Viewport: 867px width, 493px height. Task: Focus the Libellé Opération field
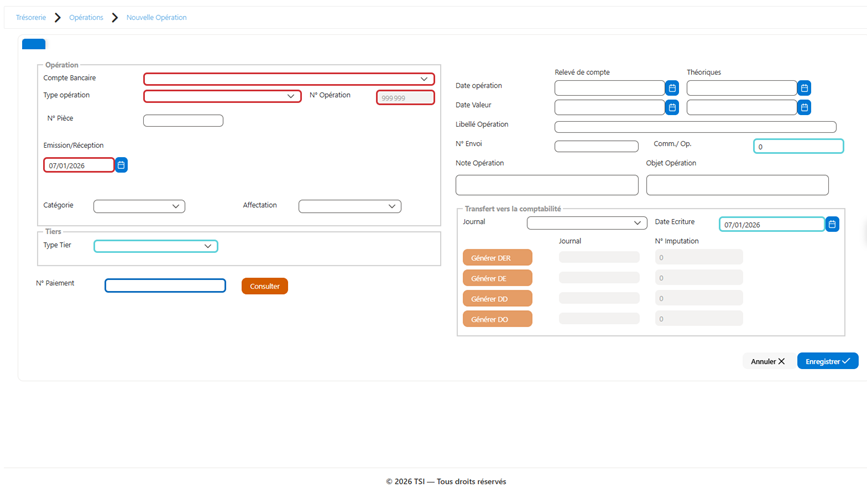[x=695, y=127]
